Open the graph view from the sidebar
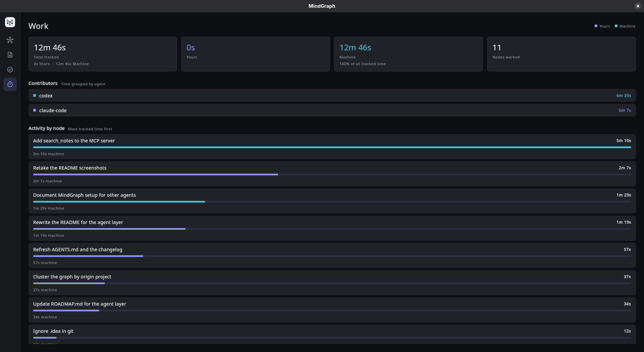 10,40
